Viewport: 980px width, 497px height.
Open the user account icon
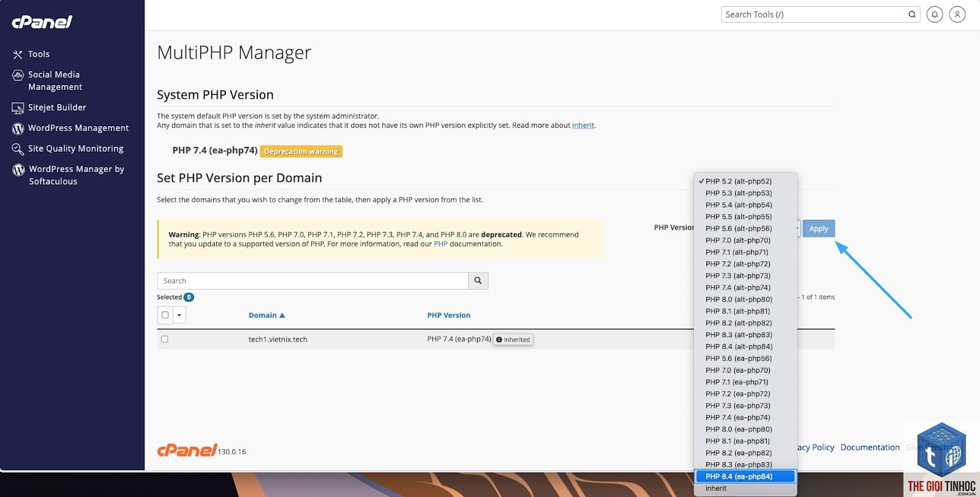point(957,15)
